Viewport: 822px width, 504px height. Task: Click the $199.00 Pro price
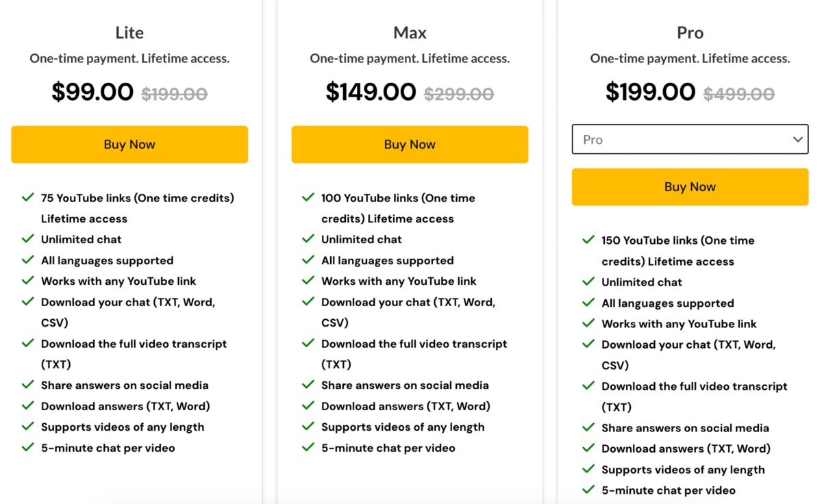point(650,92)
